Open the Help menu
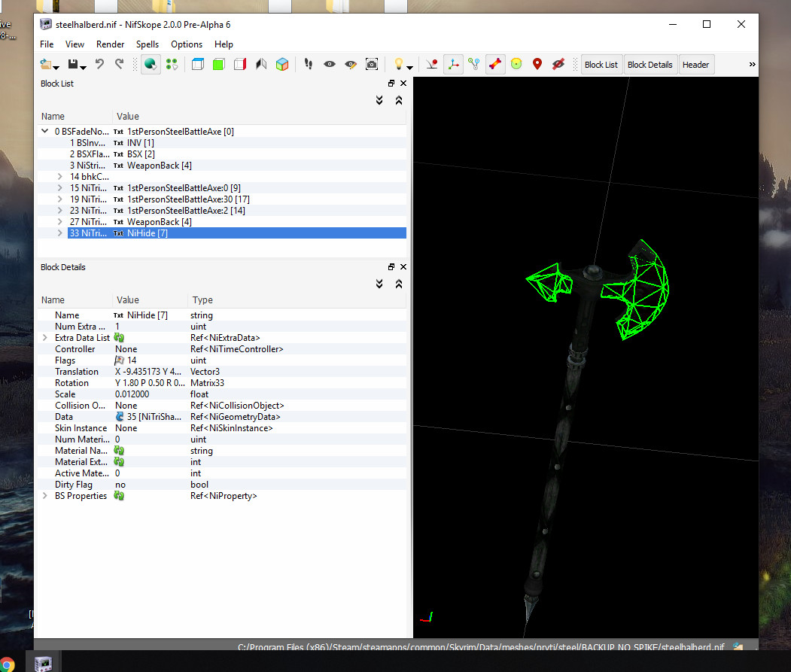Image resolution: width=791 pixels, height=672 pixels. pos(224,44)
